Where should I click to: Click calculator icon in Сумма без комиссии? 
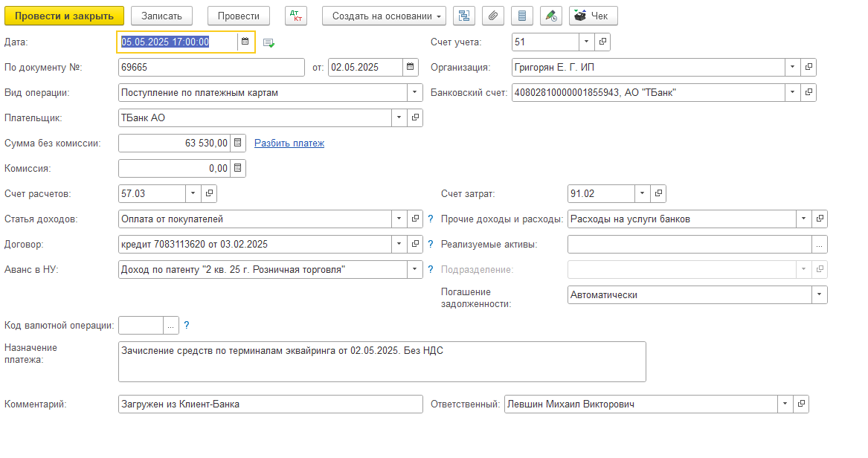(237, 143)
